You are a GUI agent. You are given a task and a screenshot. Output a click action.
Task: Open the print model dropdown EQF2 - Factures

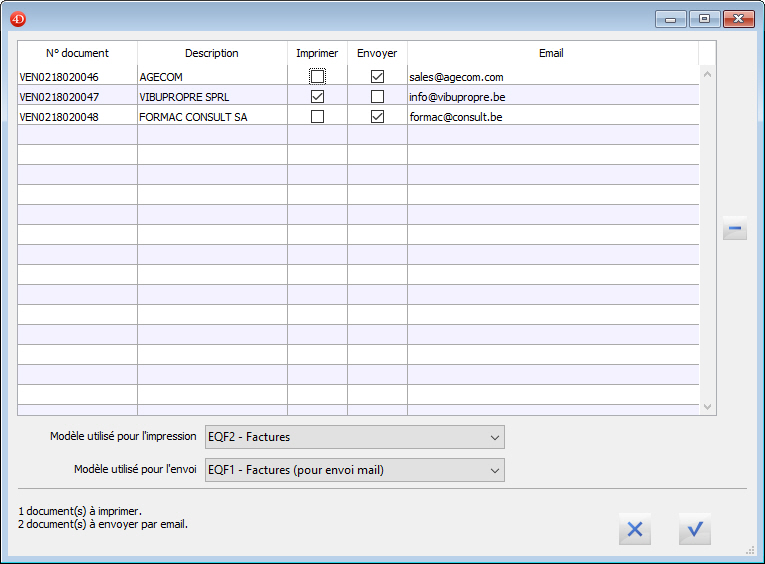coord(354,437)
